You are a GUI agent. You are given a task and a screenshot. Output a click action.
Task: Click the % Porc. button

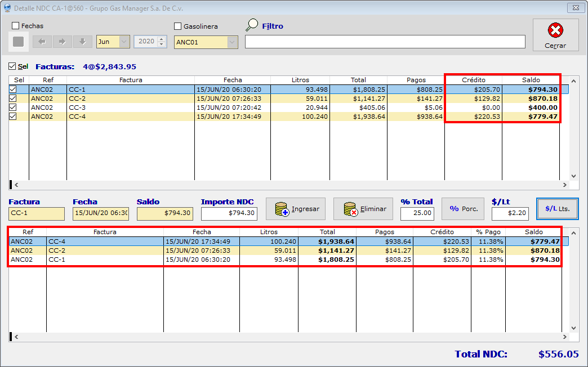pyautogui.click(x=463, y=209)
